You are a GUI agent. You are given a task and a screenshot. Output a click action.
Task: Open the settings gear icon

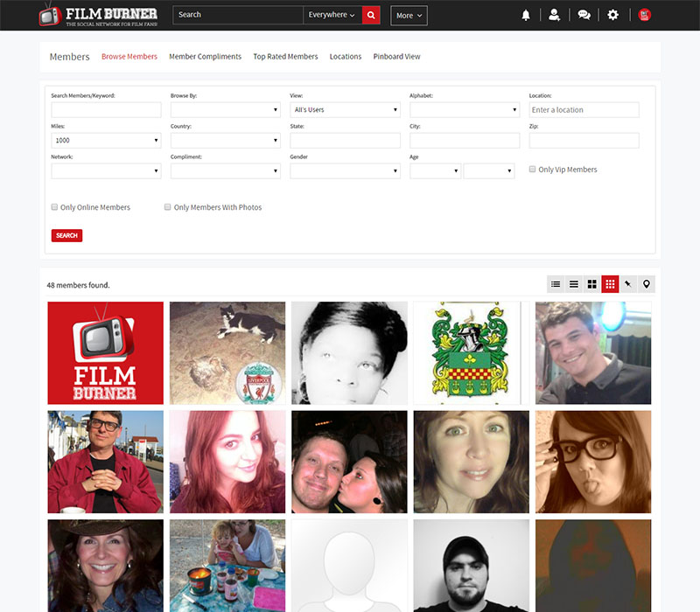[x=612, y=15]
